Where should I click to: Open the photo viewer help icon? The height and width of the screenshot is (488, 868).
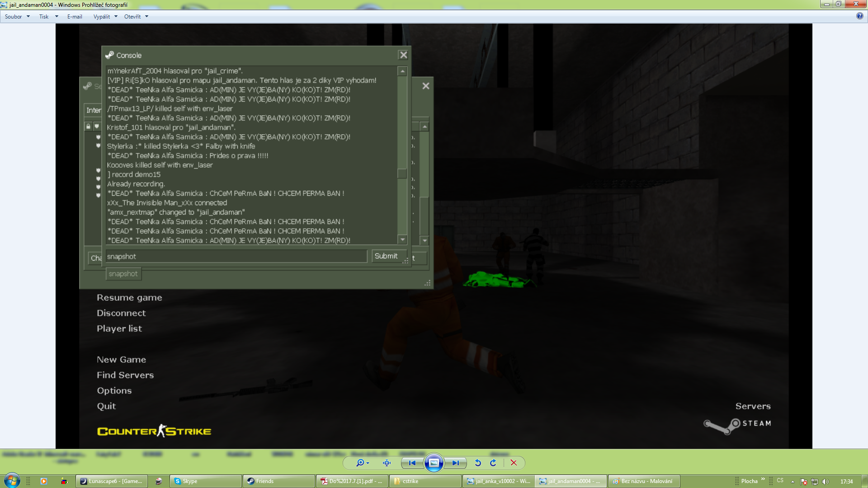[x=859, y=16]
